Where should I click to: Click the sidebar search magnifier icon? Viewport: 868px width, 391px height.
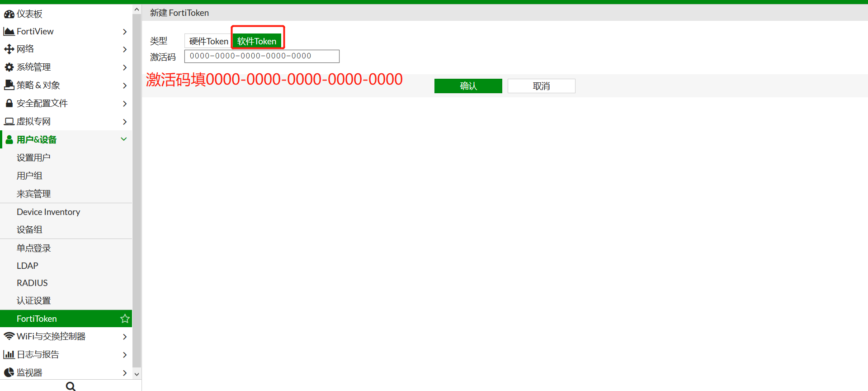coord(71,386)
